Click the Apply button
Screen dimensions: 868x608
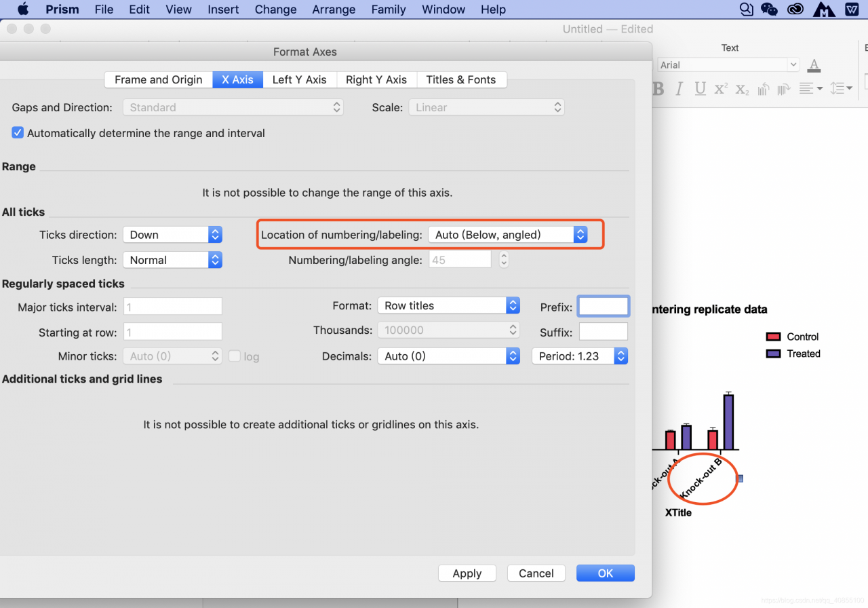coord(467,573)
